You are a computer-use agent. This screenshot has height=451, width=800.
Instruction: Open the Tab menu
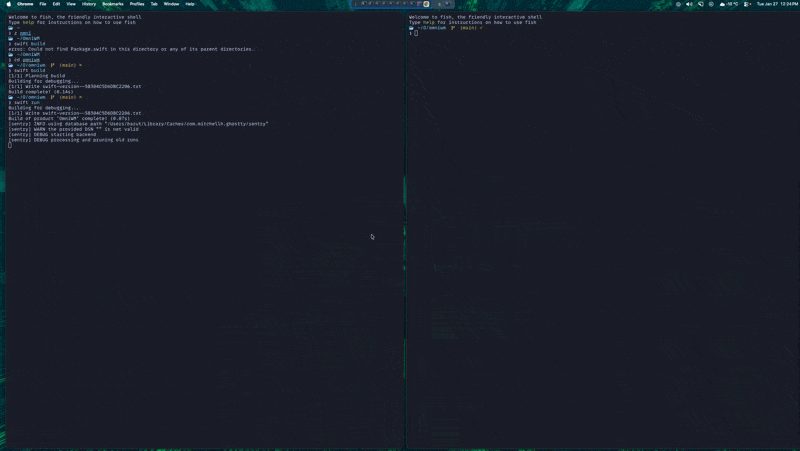154,4
